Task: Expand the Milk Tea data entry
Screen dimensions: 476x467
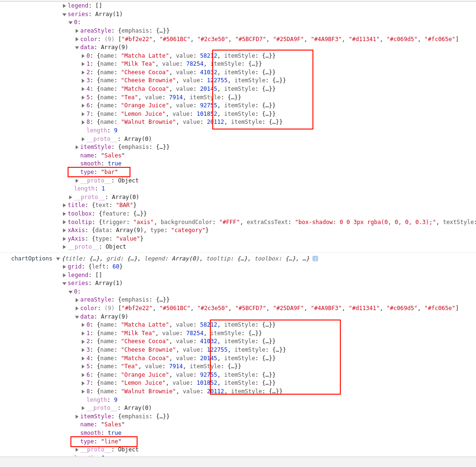Action: tap(83, 63)
